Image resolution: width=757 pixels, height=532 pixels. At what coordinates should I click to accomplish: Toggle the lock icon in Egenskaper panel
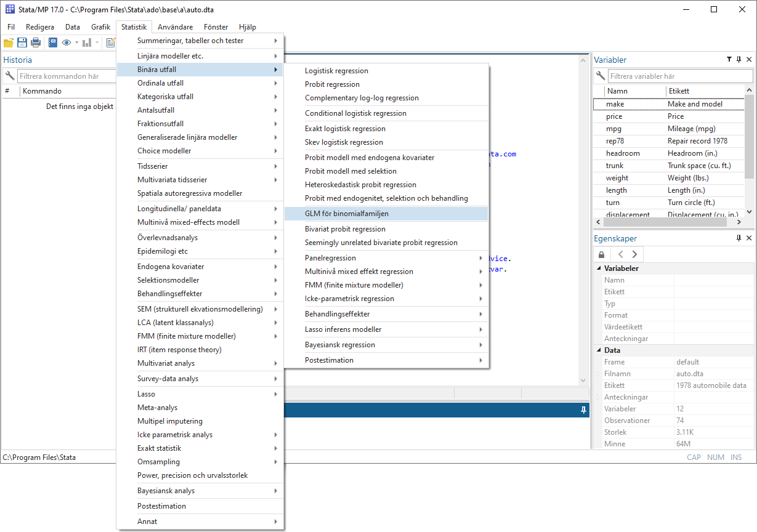pyautogui.click(x=601, y=254)
